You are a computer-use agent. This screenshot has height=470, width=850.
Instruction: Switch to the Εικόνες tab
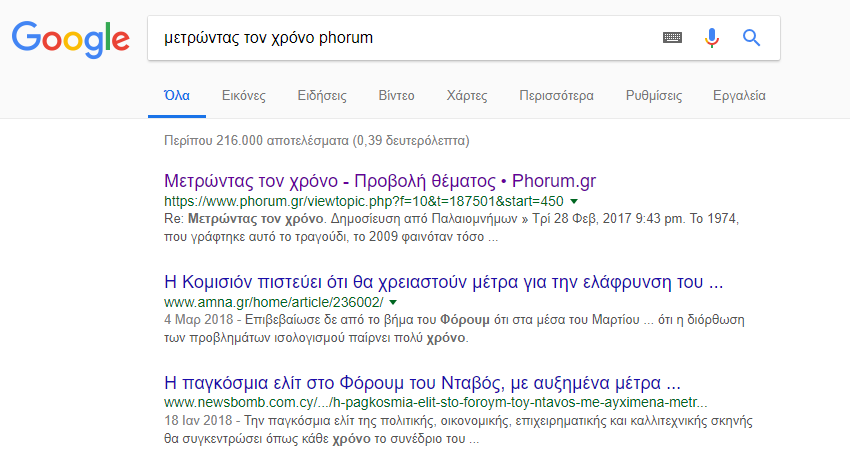243,96
